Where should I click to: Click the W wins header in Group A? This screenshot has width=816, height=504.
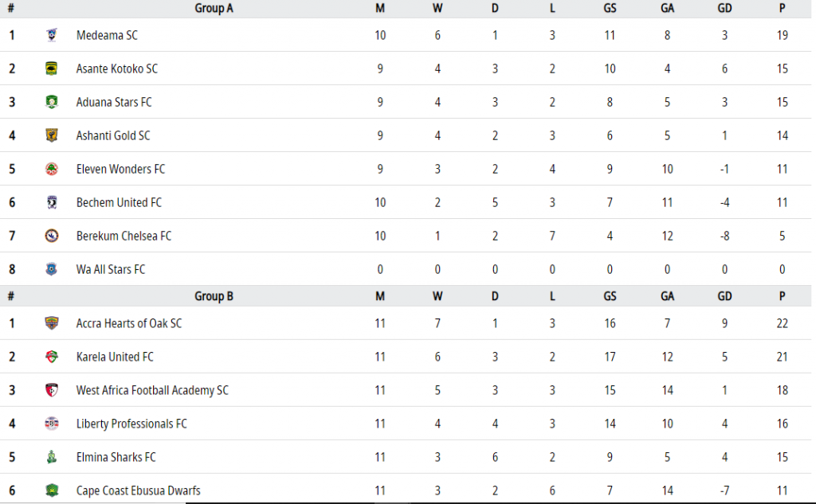[437, 8]
